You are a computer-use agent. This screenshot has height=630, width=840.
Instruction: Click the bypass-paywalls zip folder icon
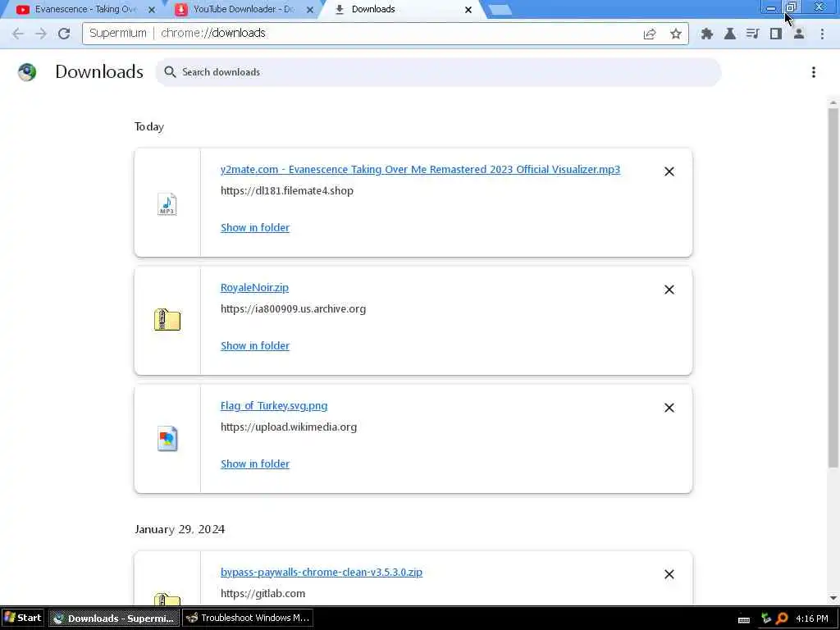click(x=167, y=599)
